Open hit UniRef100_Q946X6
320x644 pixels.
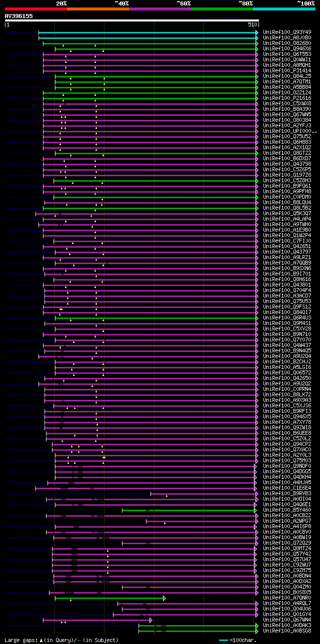(x=287, y=48)
